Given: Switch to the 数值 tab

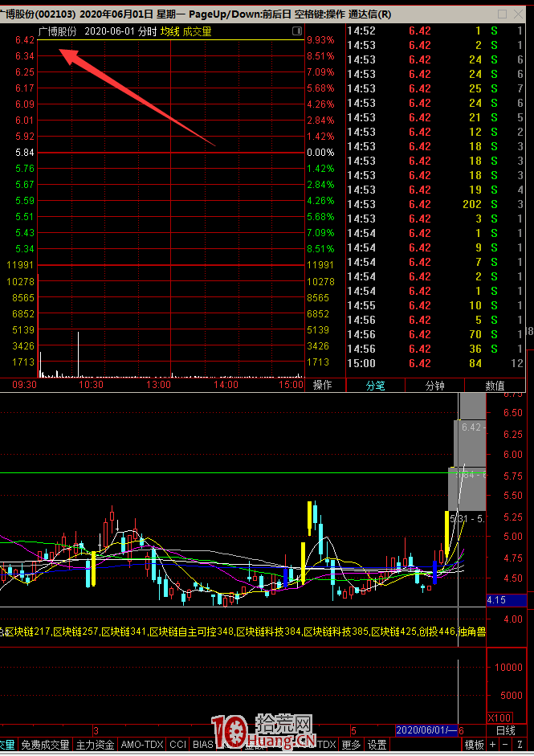Looking at the screenshot, I should tap(495, 386).
